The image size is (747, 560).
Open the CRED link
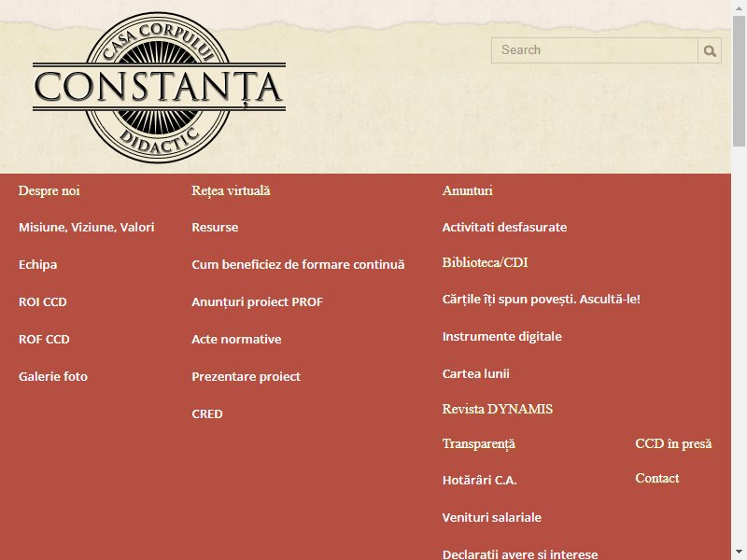pyautogui.click(x=206, y=413)
